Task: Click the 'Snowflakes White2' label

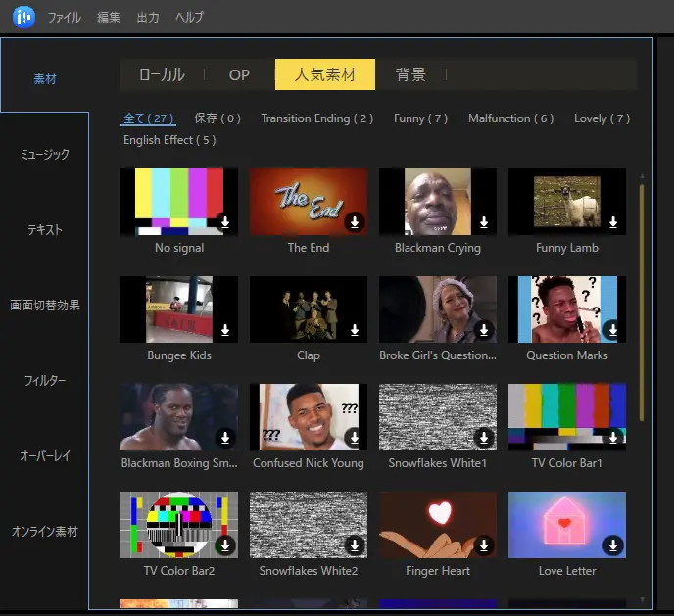Action: 309,571
